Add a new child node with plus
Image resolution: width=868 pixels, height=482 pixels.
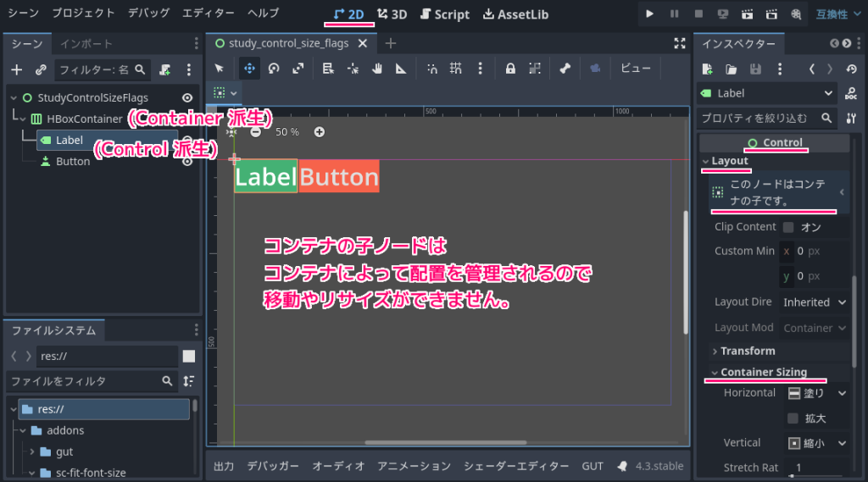(x=17, y=69)
